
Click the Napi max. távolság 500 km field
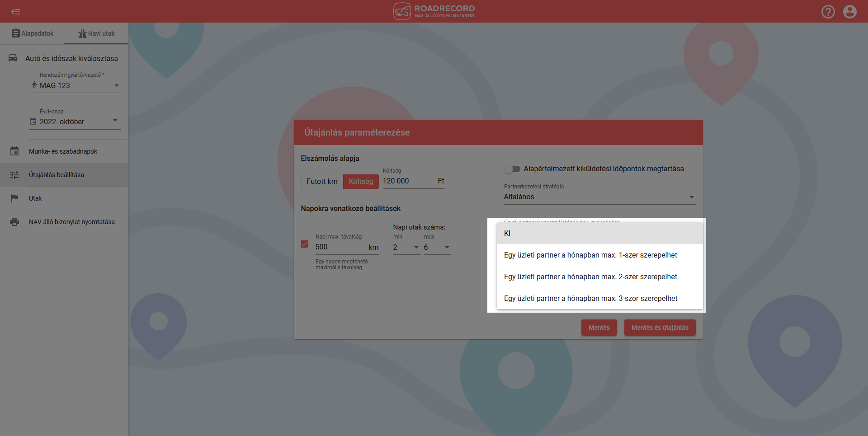click(x=347, y=247)
